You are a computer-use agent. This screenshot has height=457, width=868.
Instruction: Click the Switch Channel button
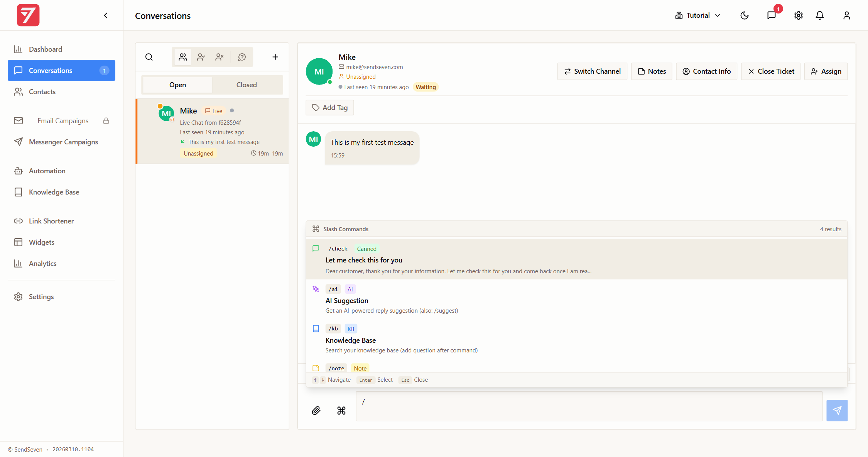tap(592, 71)
